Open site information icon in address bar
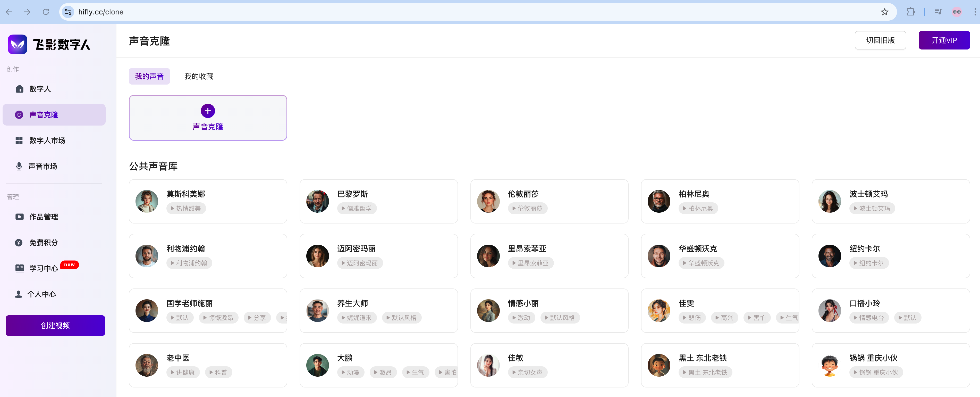 pyautogui.click(x=68, y=12)
